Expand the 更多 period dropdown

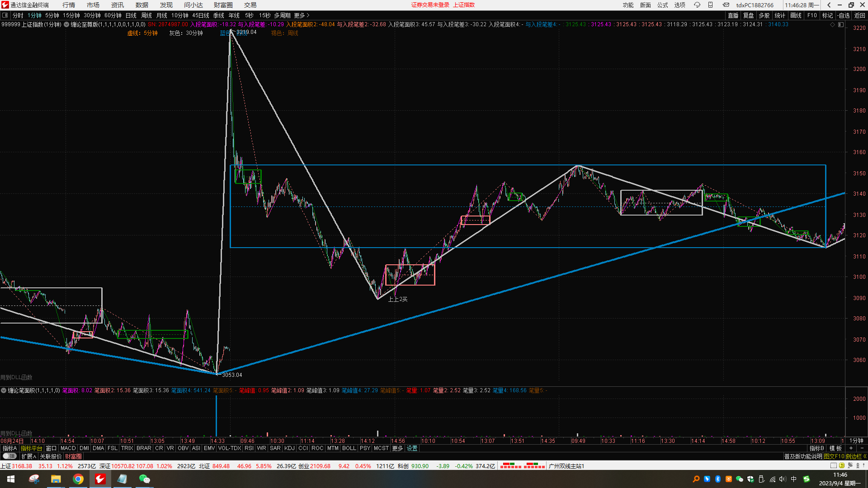302,15
